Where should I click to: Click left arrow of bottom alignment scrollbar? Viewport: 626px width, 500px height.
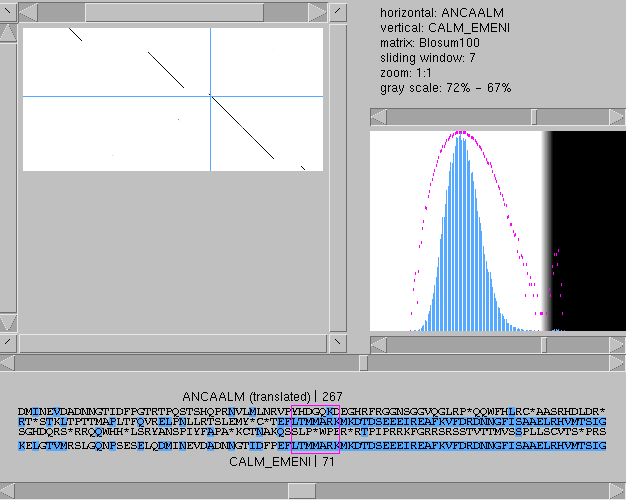tap(7, 491)
